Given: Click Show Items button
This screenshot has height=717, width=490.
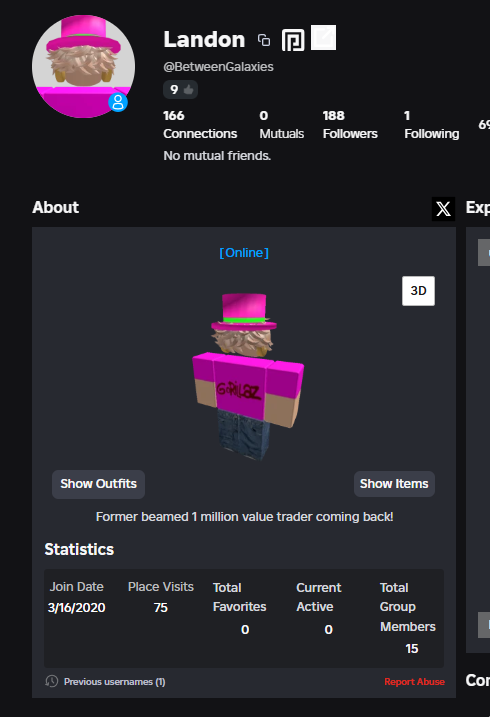Looking at the screenshot, I should click(x=394, y=484).
